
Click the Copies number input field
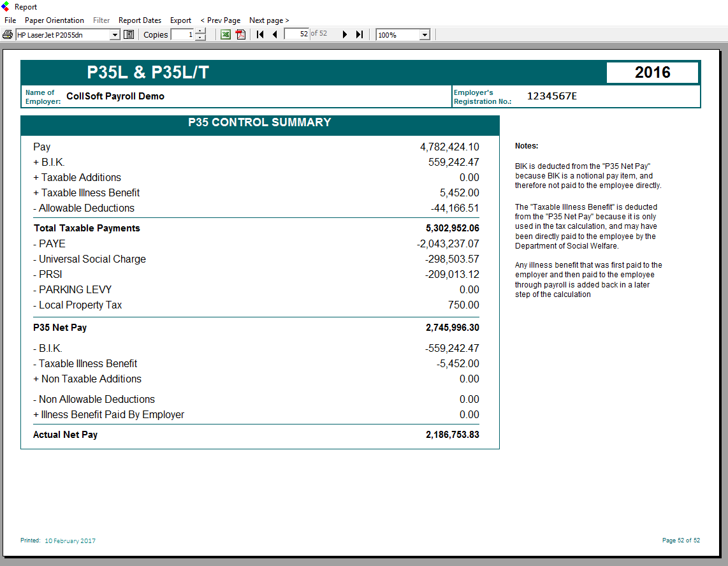182,34
